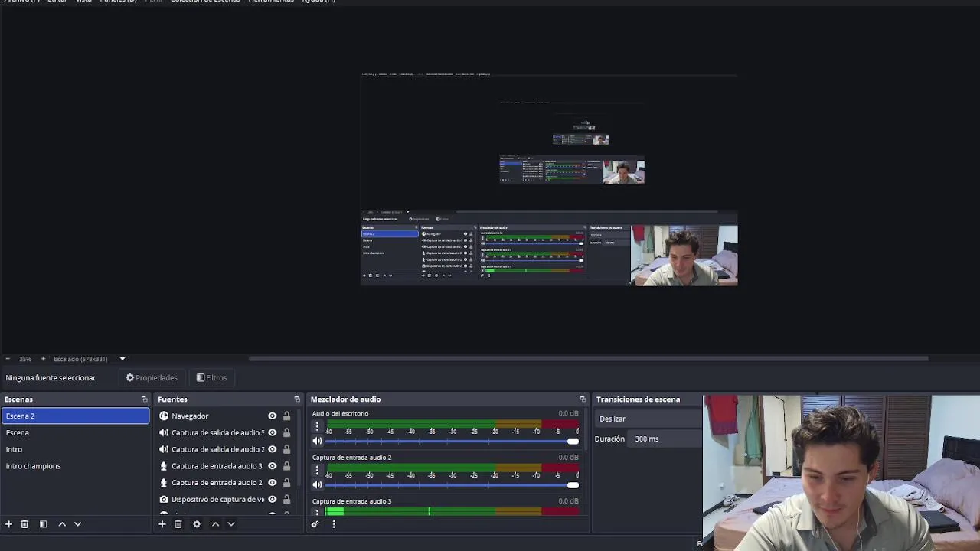Toggle lock on Captura de entrada audio 2 source
The height and width of the screenshot is (551, 980).
pos(286,483)
